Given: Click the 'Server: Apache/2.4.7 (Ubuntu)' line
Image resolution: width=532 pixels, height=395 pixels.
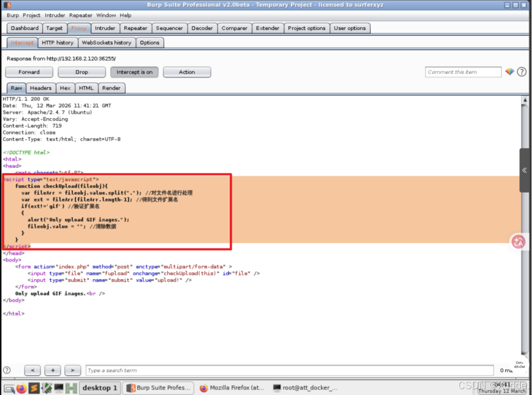Looking at the screenshot, I should pyautogui.click(x=48, y=112).
